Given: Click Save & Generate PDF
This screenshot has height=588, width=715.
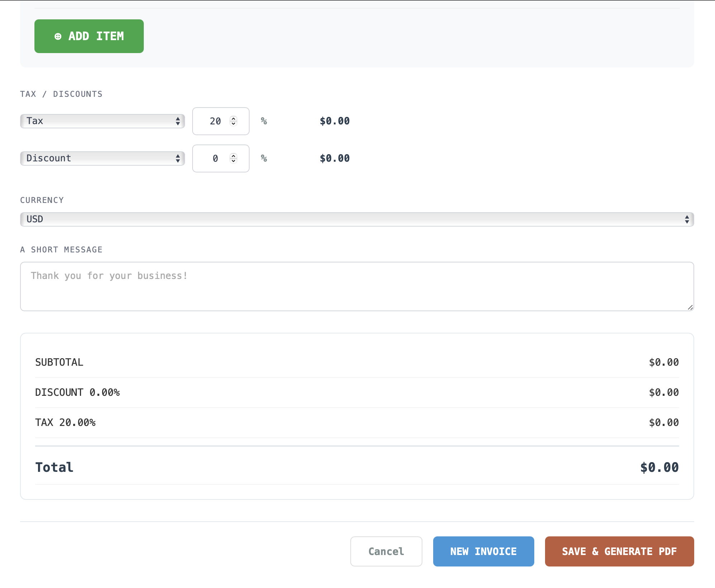Looking at the screenshot, I should point(620,551).
